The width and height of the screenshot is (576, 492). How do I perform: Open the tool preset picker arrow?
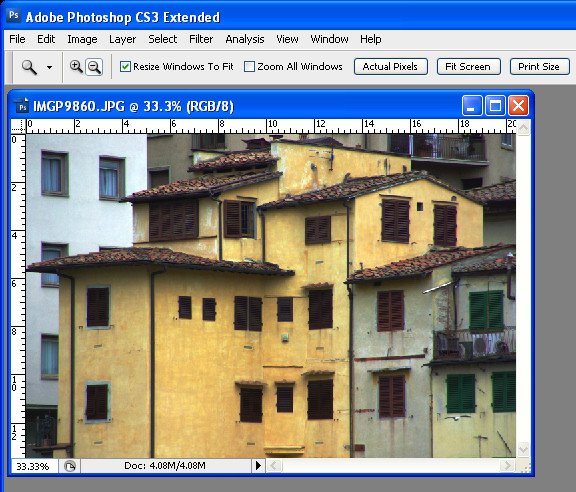(49, 67)
